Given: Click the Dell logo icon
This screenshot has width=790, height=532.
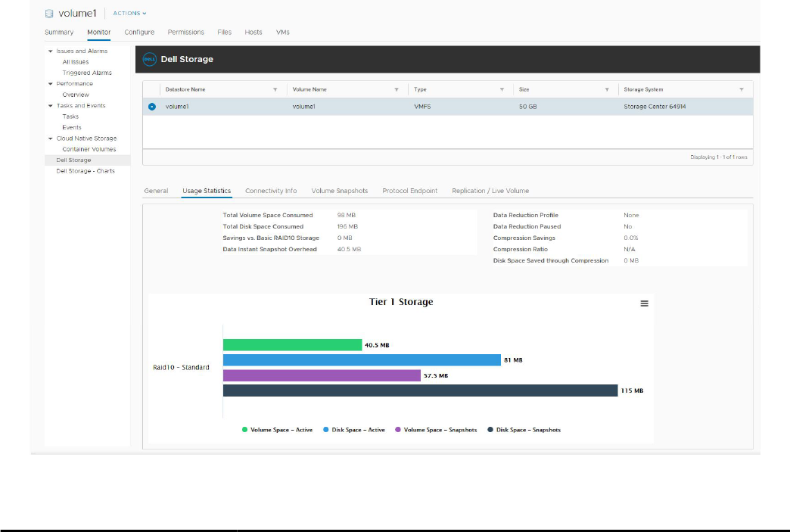Looking at the screenshot, I should [x=149, y=59].
